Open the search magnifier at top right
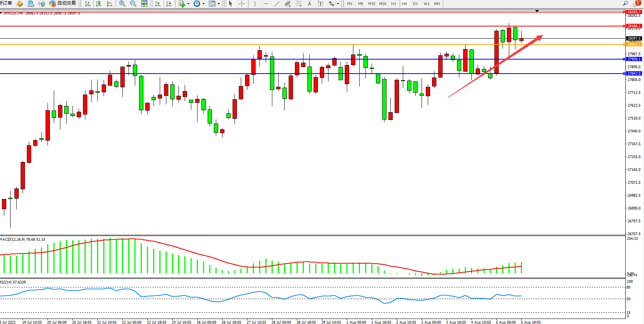This screenshot has height=324, width=644. (x=626, y=4)
